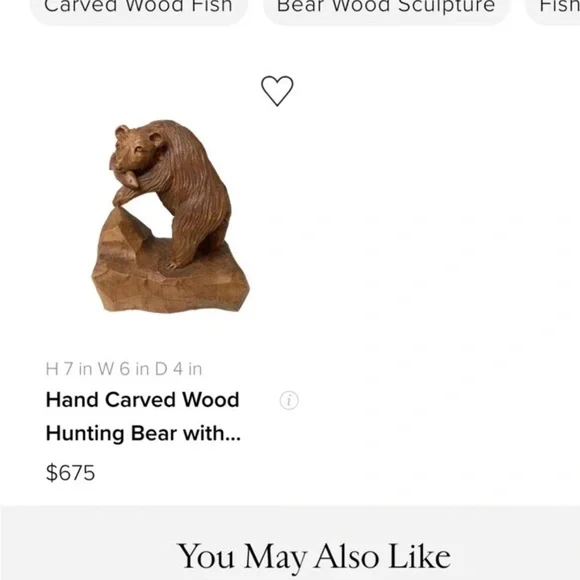Add item to favorites using outlined heart
Viewport: 580px width, 580px height.
(277, 91)
